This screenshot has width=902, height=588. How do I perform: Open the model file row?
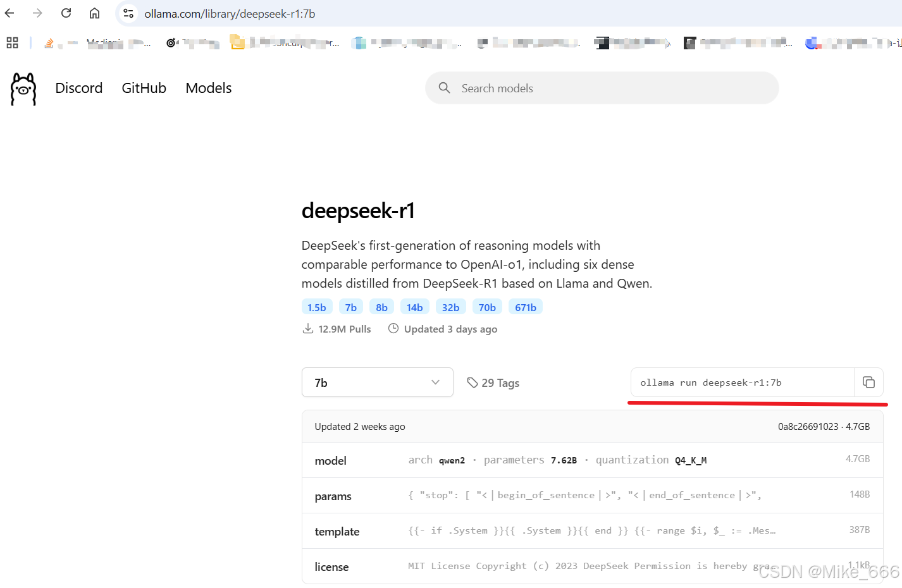pos(593,460)
